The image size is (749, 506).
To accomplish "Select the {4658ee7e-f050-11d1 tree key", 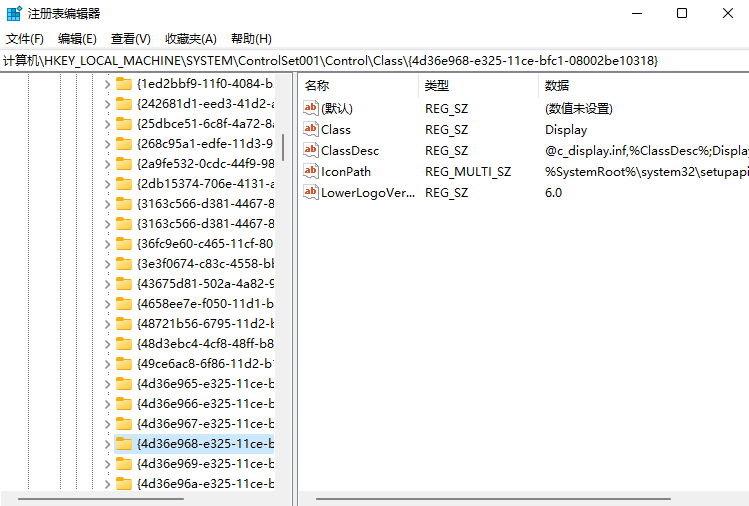I will [205, 304].
